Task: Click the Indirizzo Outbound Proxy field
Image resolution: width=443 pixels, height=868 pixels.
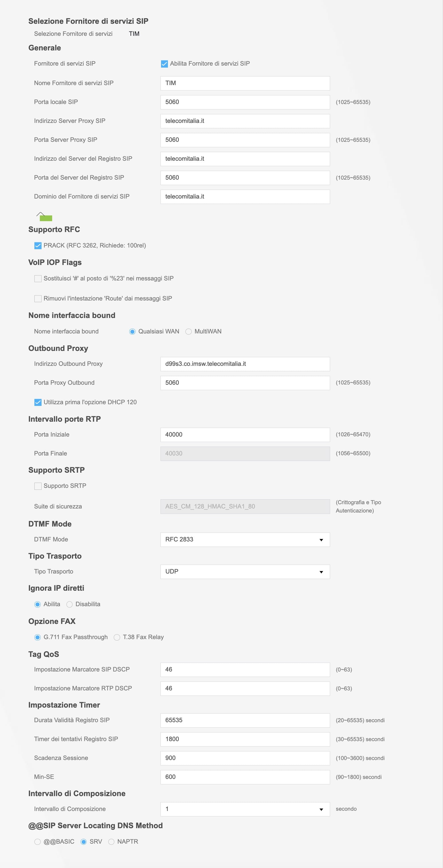Action: tap(245, 364)
